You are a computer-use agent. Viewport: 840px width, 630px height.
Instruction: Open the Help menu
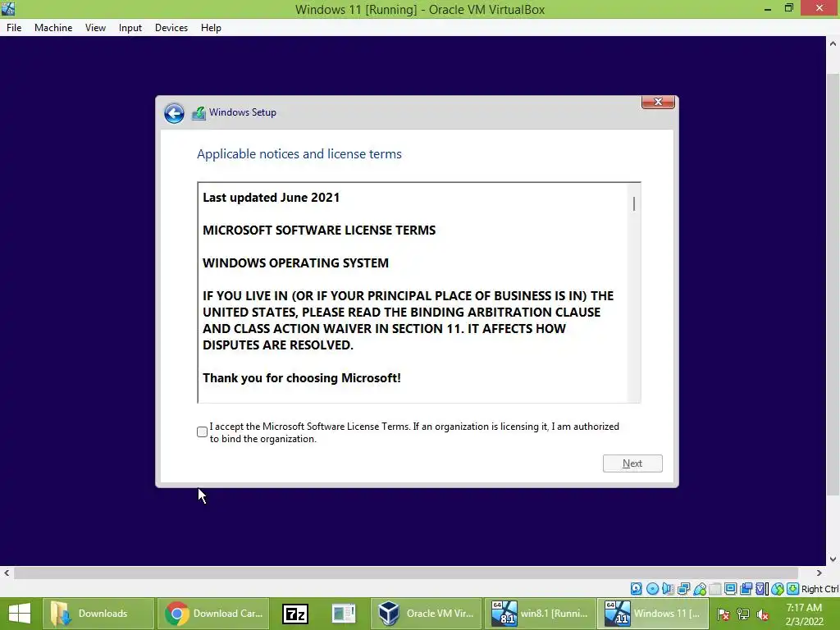211,28
